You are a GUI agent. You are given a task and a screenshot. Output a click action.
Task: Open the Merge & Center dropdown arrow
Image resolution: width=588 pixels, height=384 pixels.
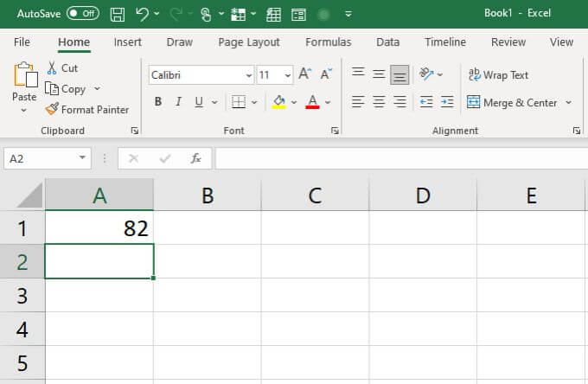tap(569, 102)
